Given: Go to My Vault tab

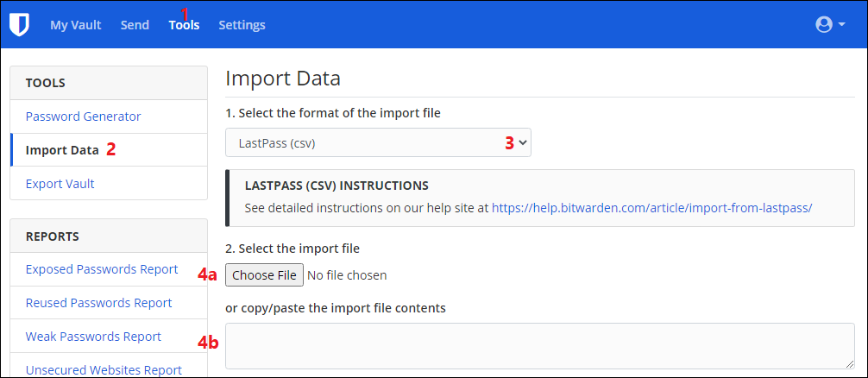Looking at the screenshot, I should (x=75, y=25).
